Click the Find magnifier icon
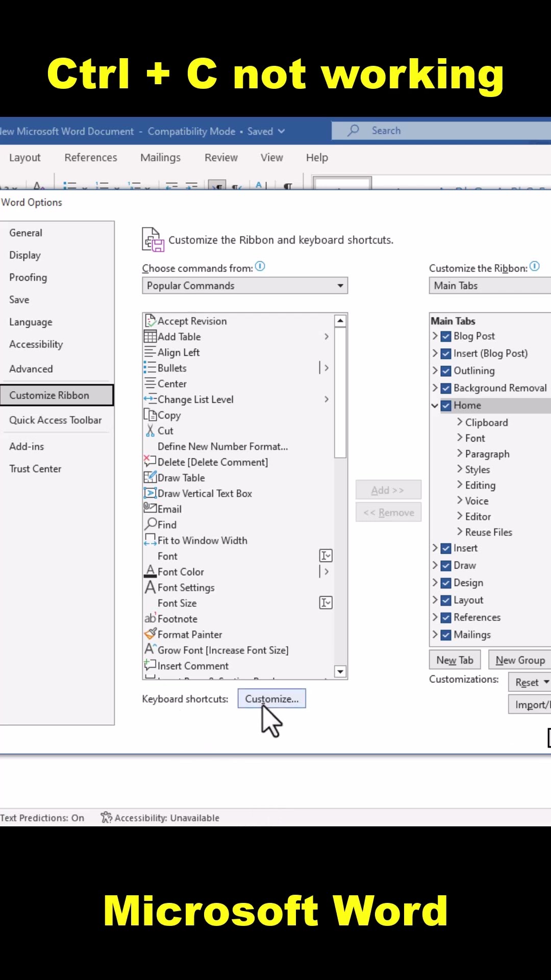Image resolution: width=551 pixels, height=980 pixels. pos(151,524)
